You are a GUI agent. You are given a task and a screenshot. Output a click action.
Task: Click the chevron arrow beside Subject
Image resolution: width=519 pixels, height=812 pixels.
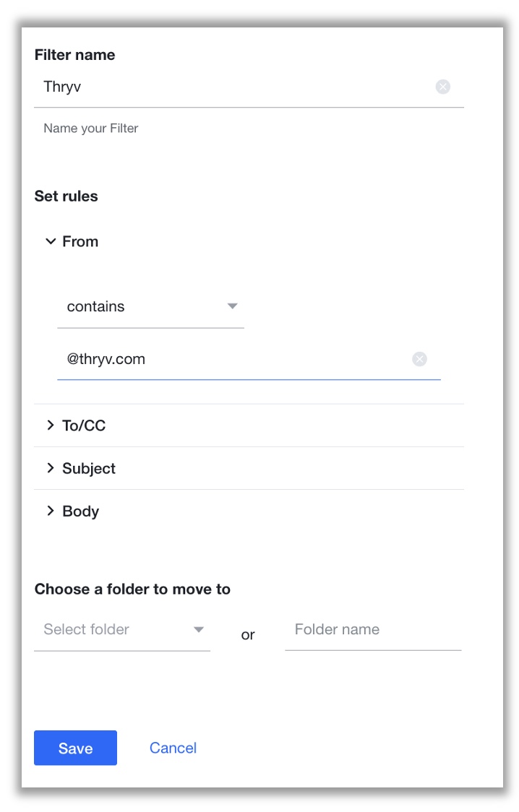point(51,468)
